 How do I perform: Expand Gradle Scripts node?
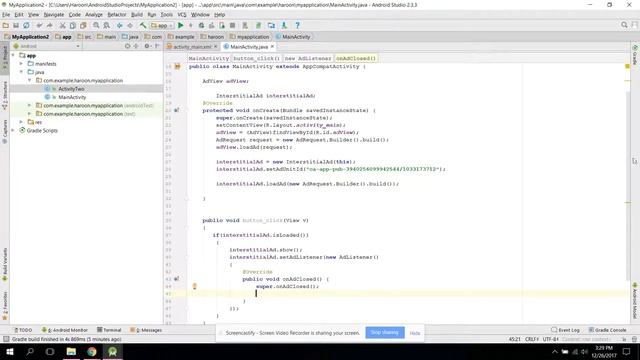click(13, 130)
